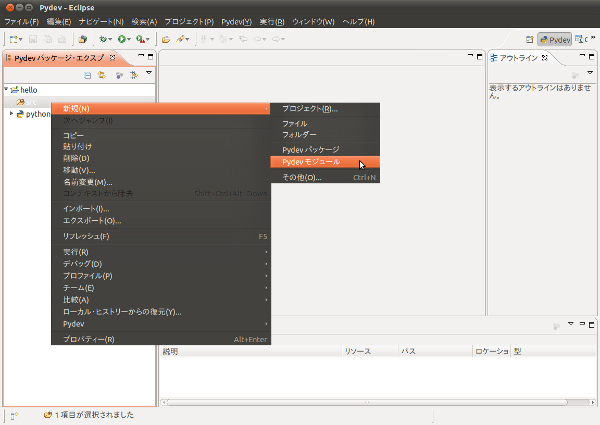Screen dimensions: 600x425
Task: Click Collapse All in the Pydev package explorer
Action: click(88, 75)
